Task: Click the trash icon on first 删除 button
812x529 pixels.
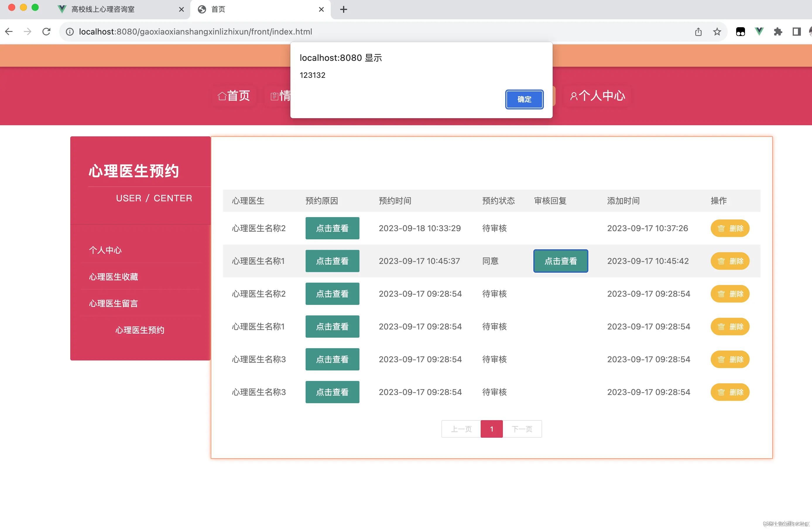Action: (x=721, y=228)
